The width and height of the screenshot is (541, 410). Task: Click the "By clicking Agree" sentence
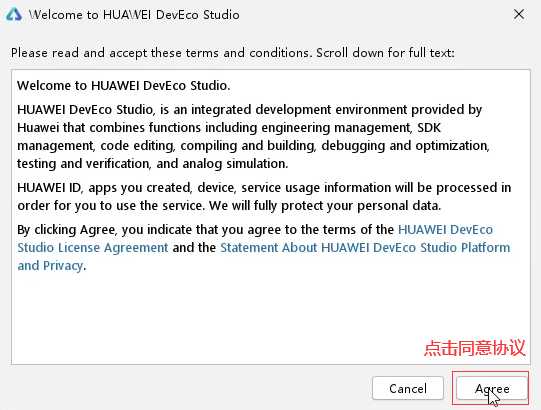[264, 247]
